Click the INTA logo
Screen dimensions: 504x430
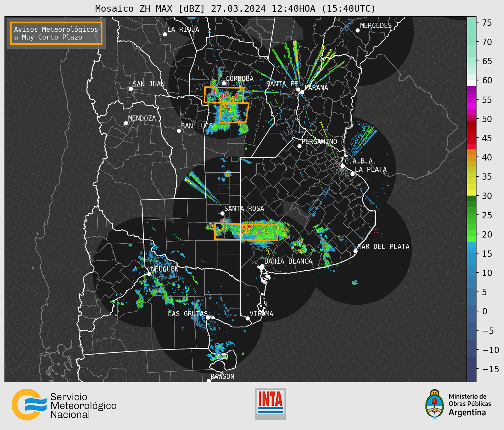pos(270,404)
